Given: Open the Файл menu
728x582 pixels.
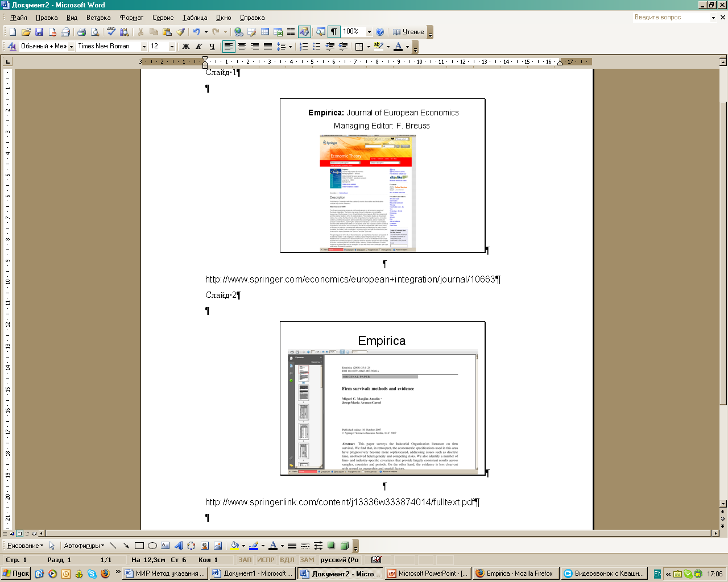Looking at the screenshot, I should (19, 18).
